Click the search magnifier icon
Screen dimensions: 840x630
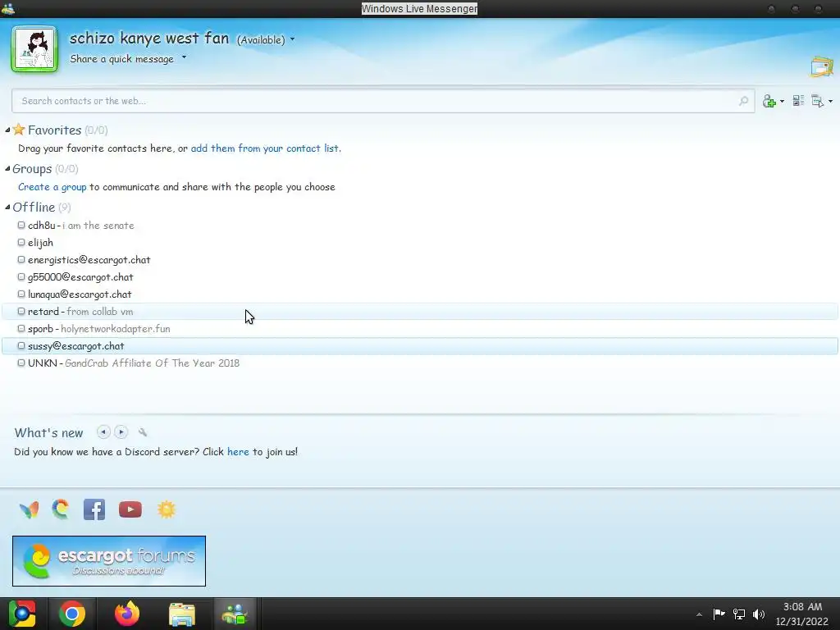[x=743, y=101]
